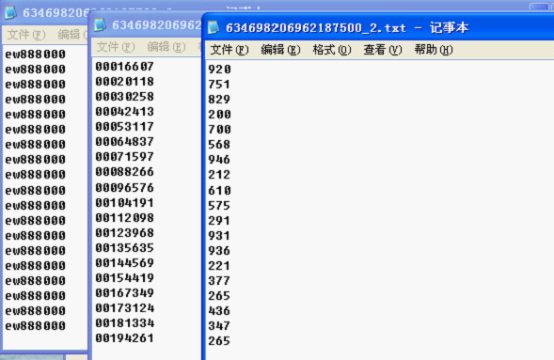554x360 pixels.
Task: Click line 00104191 in the middle window
Action: 125,203
